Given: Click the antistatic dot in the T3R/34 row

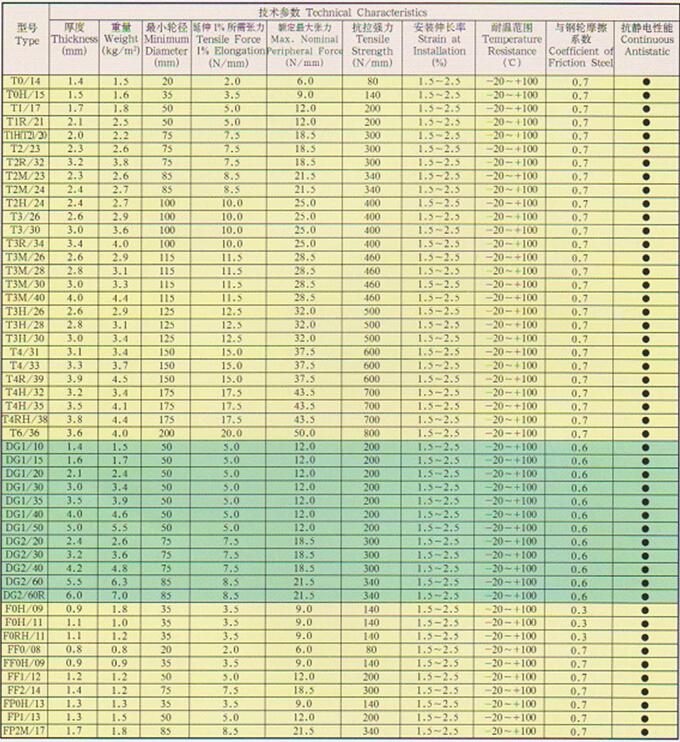Looking at the screenshot, I should (645, 243).
